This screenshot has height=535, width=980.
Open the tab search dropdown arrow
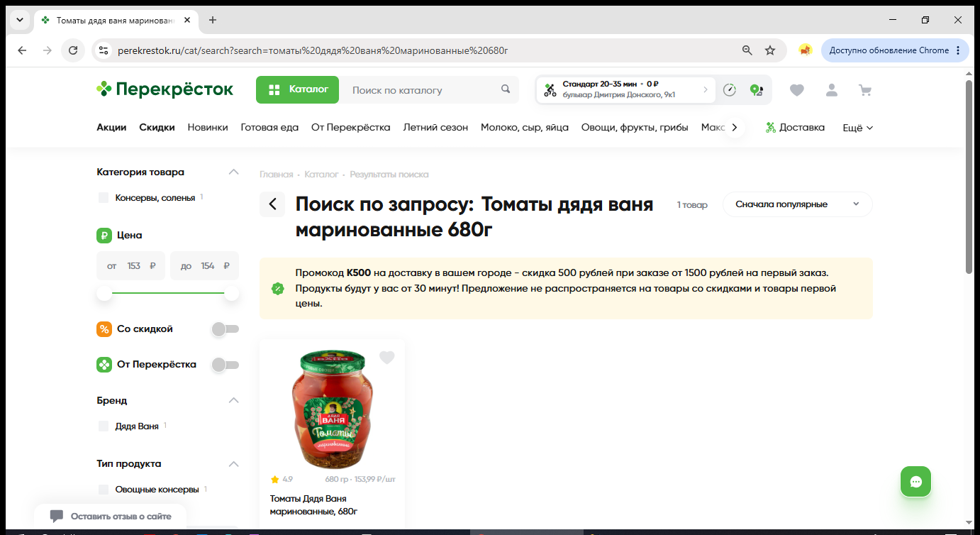pos(19,20)
